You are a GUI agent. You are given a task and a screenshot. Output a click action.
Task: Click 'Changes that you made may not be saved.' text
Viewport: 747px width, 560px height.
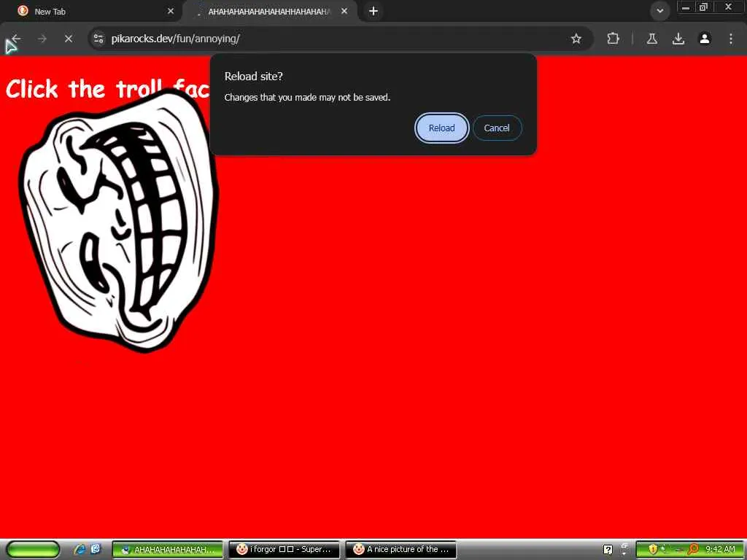(307, 97)
